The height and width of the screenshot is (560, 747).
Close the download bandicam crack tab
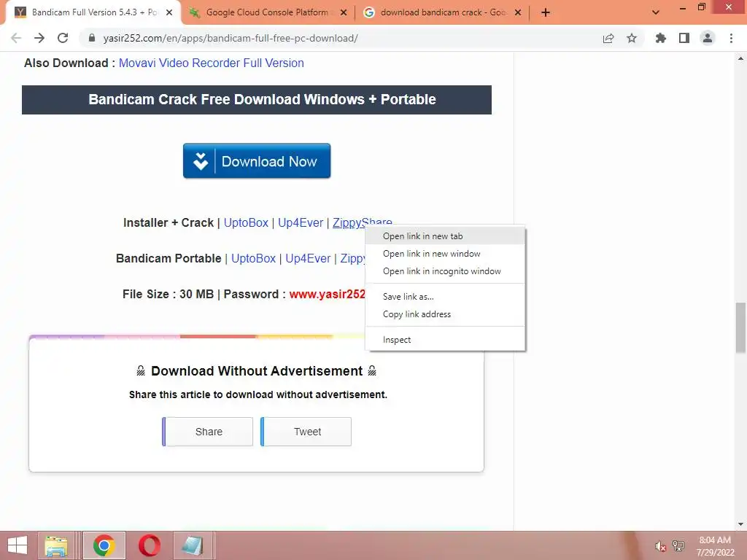[x=519, y=13]
